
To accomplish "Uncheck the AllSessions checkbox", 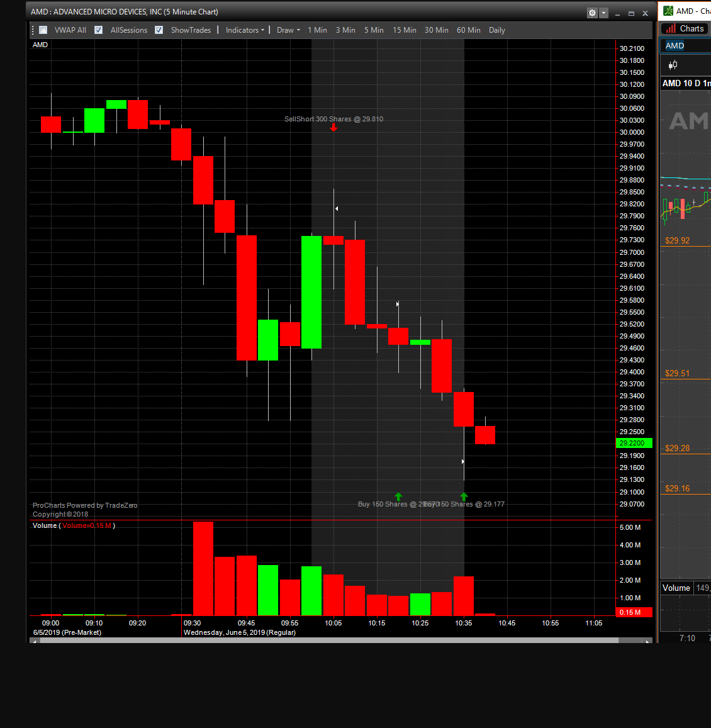I will [x=98, y=30].
